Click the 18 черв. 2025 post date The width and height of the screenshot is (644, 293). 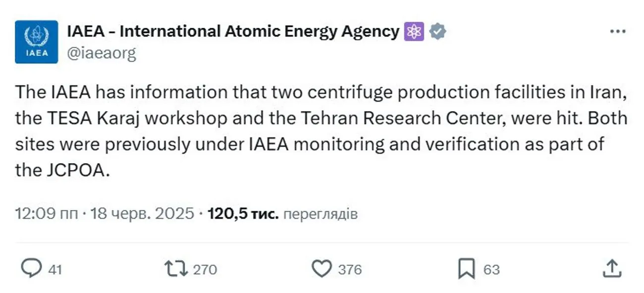click(x=142, y=214)
